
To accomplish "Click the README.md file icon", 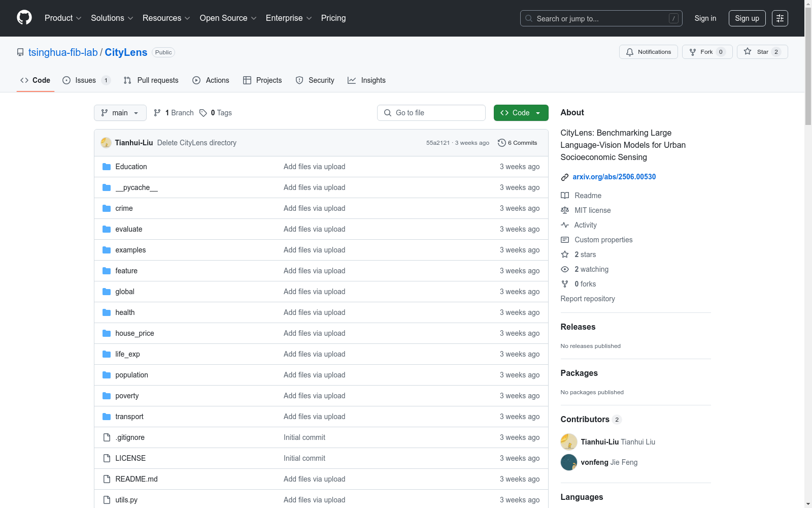I will tap(107, 479).
